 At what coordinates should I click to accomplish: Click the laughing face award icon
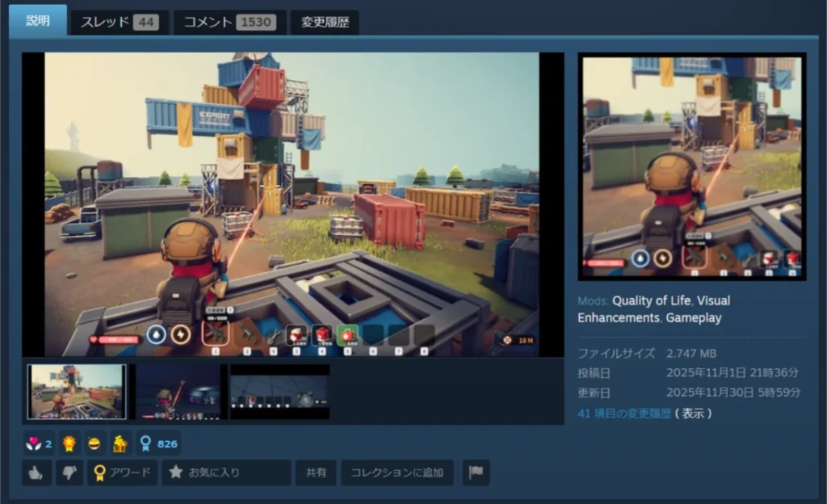pyautogui.click(x=94, y=443)
